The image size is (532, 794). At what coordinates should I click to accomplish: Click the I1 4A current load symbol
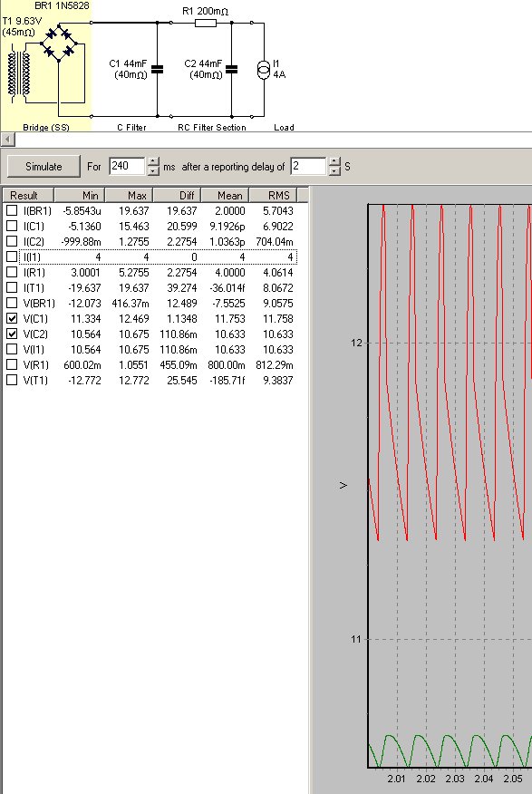click(264, 70)
